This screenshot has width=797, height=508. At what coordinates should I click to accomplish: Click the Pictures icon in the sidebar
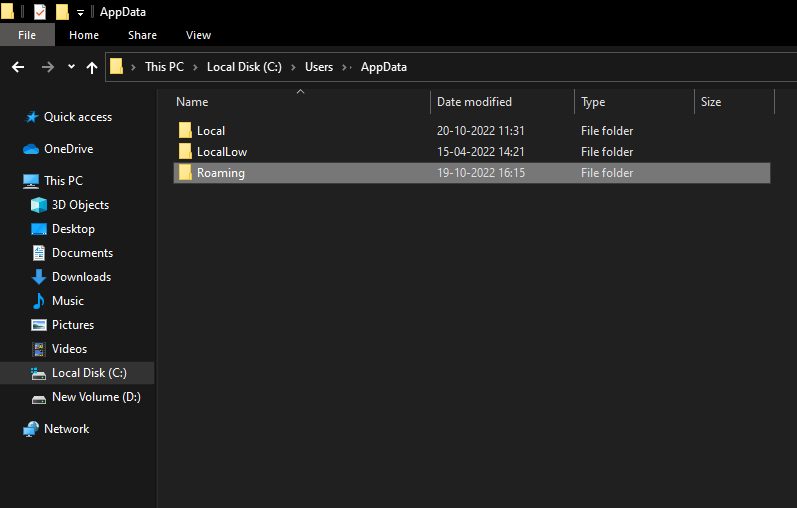click(x=39, y=325)
